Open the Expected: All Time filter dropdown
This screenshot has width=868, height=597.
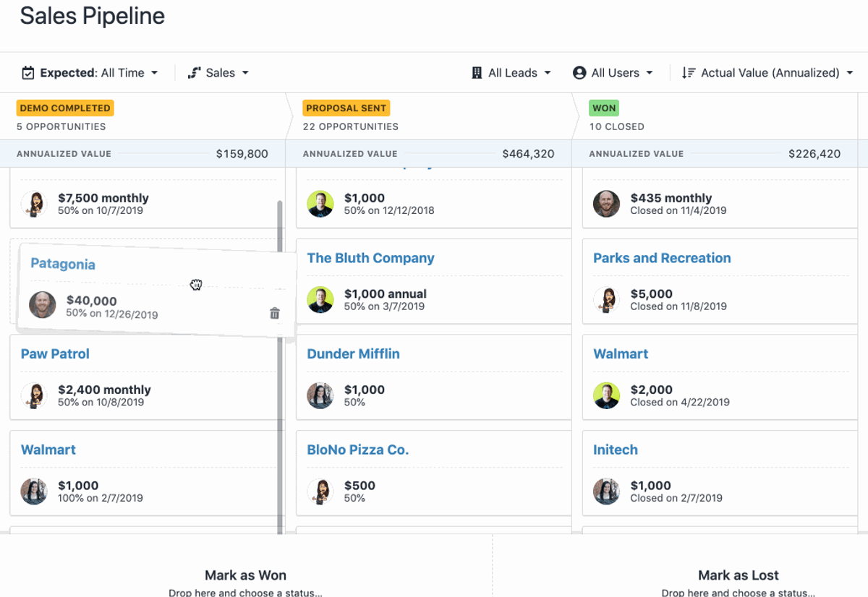pos(90,73)
